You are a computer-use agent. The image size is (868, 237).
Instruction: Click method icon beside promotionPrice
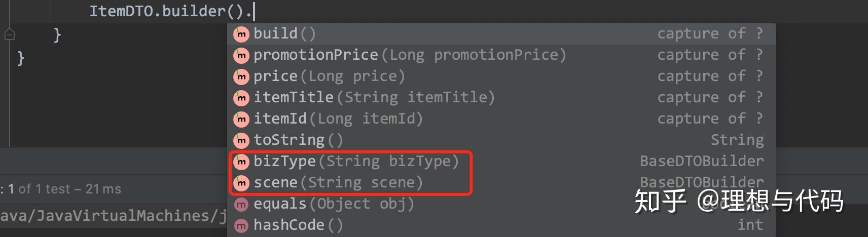pos(241,55)
